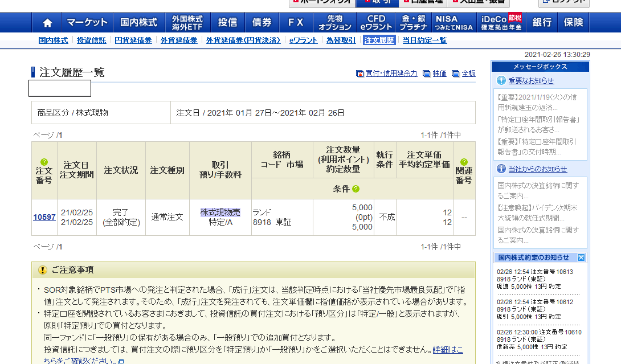Open the 国内株式 navigation tab
Viewport: 621px width, 364px height.
139,22
